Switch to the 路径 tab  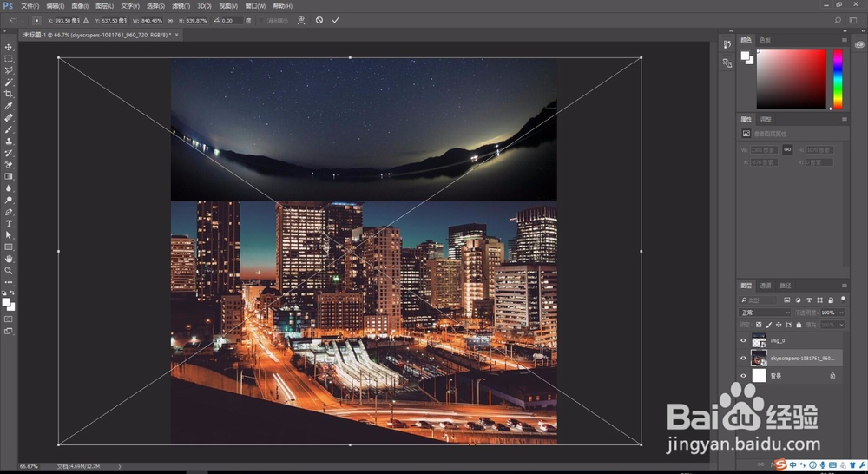786,286
